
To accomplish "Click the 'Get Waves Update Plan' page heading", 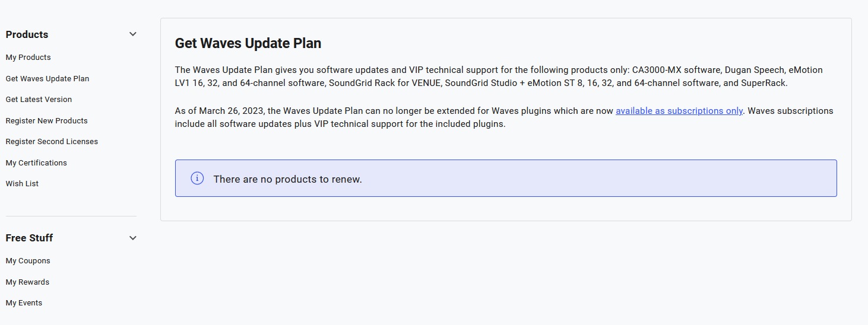I will click(248, 43).
